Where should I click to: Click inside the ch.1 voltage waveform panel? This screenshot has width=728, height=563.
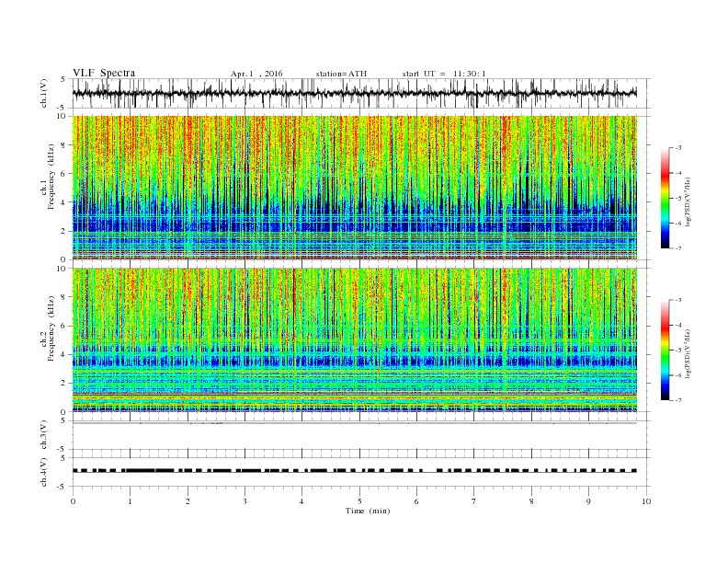[x=361, y=93]
